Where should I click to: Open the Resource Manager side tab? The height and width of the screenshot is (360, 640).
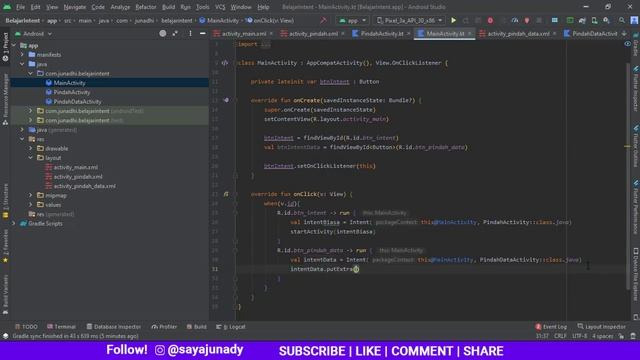pyautogui.click(x=5, y=99)
